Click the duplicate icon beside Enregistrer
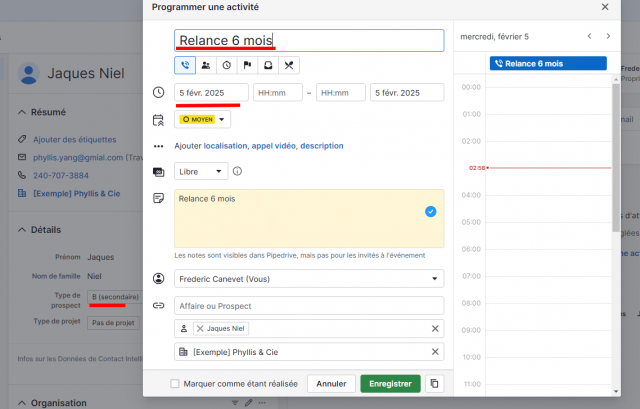This screenshot has width=640, height=409. point(434,384)
